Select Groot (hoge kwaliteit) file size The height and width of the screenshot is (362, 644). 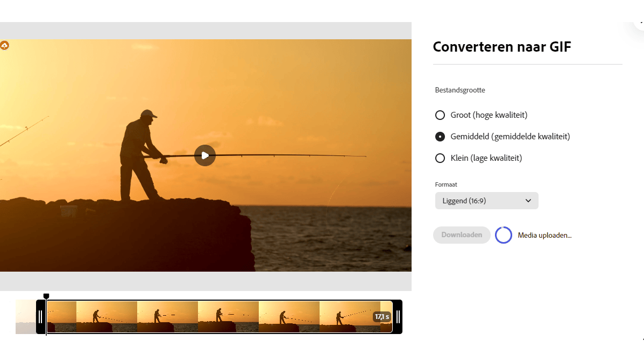tap(440, 115)
